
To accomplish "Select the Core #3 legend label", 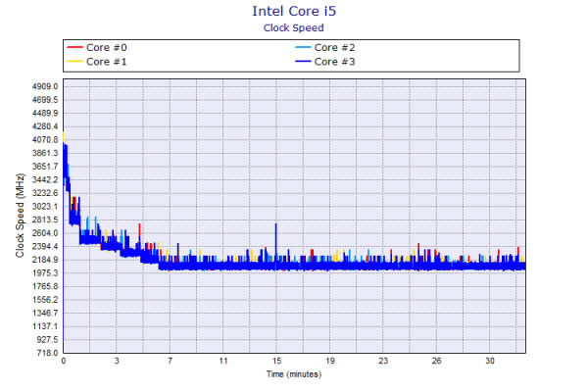I will pyautogui.click(x=334, y=62).
